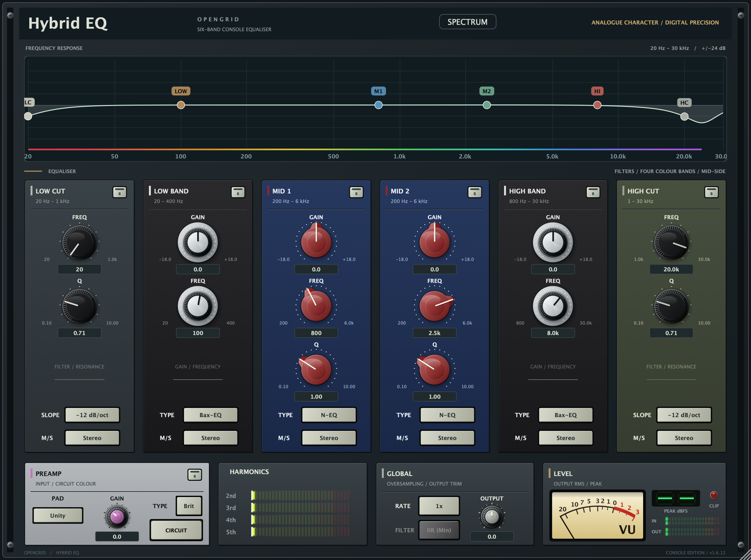Open Low Band TYPE Bax-EQ dropdown
The image size is (751, 560).
tap(211, 415)
